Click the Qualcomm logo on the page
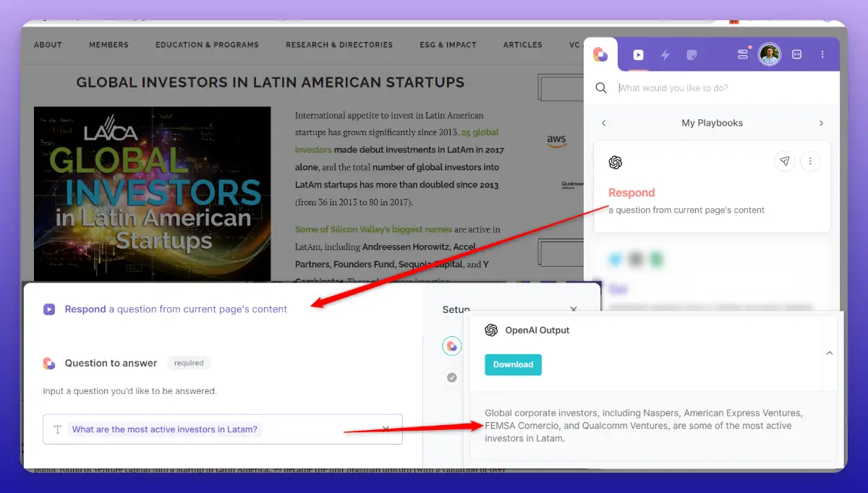Viewport: 868px width, 493px height. pyautogui.click(x=572, y=185)
